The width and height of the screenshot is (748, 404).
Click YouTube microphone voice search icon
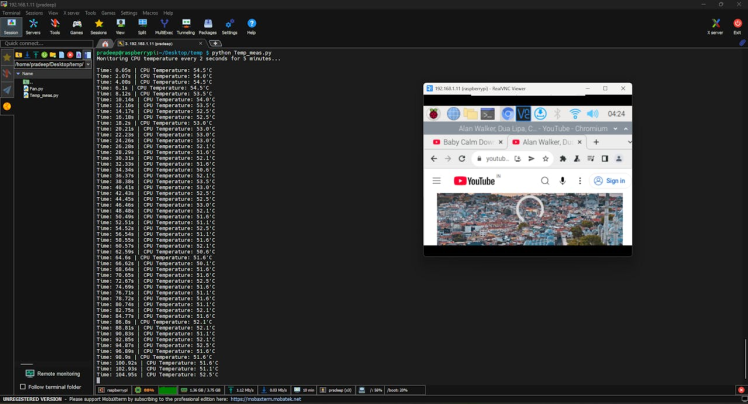(x=563, y=181)
